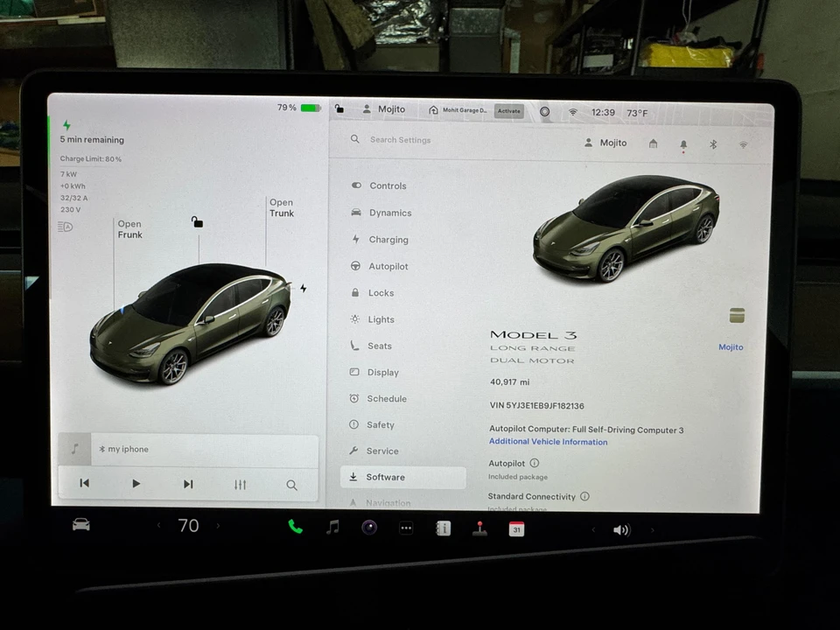Click the Search Settings field
The height and width of the screenshot is (630, 840).
coord(400,140)
